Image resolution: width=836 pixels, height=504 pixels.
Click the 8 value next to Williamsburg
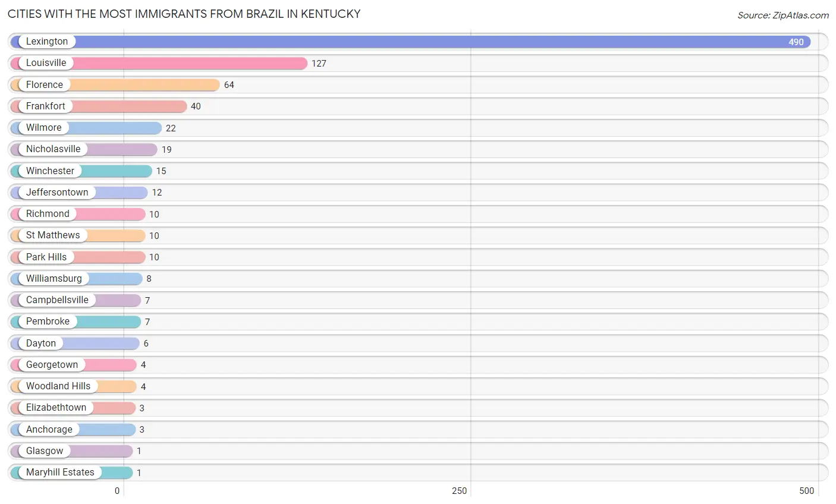pos(149,279)
